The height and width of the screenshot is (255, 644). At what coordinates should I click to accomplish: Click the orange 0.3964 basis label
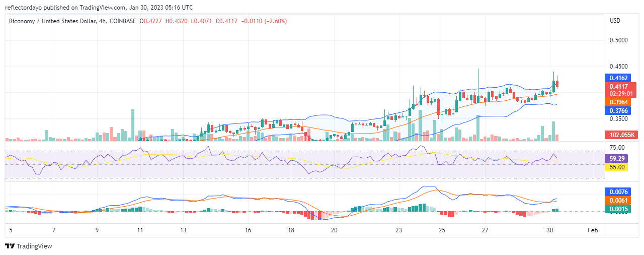618,102
